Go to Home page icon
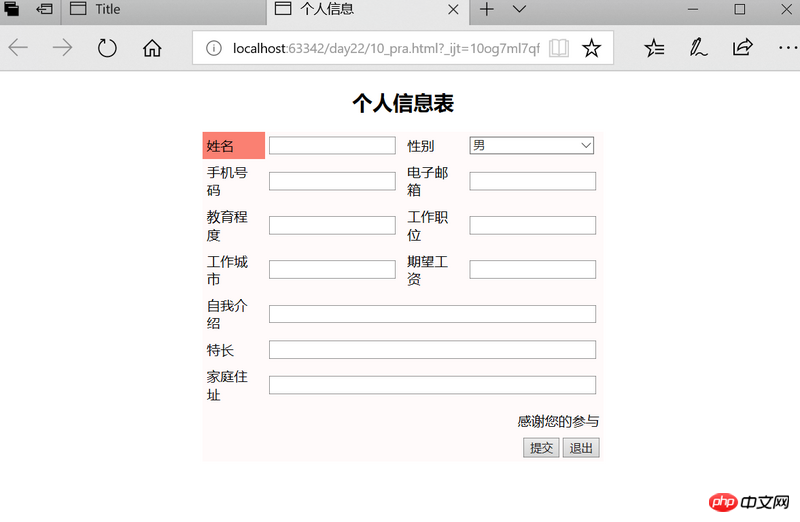 coord(152,48)
